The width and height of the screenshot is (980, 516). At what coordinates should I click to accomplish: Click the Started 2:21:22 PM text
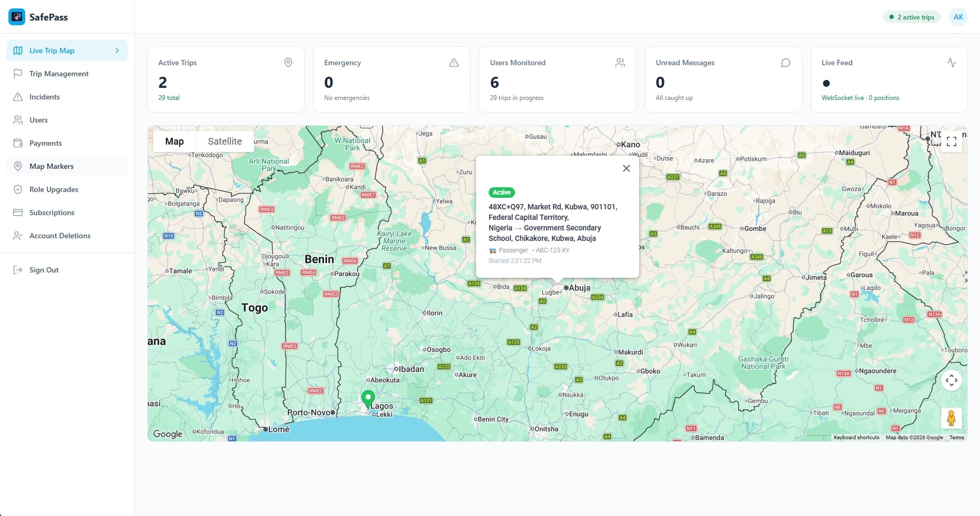[514, 261]
